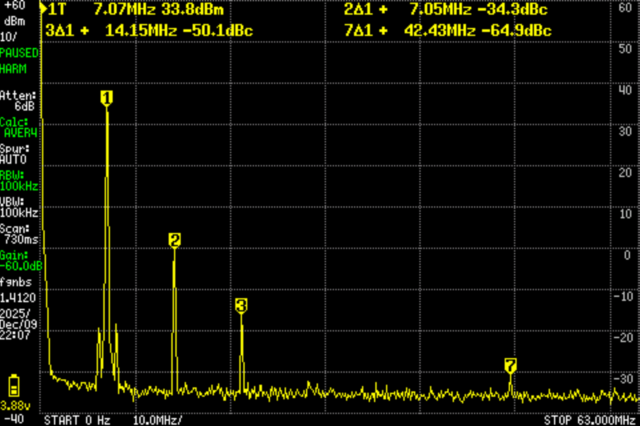The height and width of the screenshot is (426, 640).
Task: Set the START 0 Hz frequency
Action: tap(77, 419)
